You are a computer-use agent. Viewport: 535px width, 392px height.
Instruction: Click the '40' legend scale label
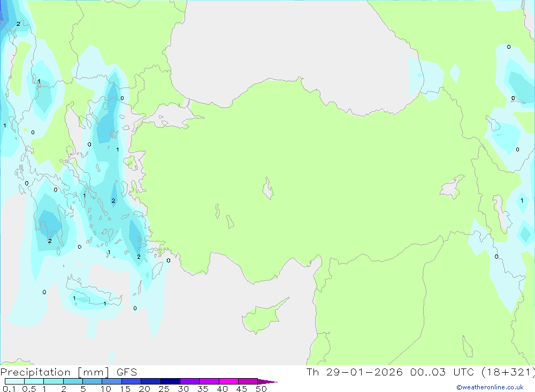click(x=223, y=389)
